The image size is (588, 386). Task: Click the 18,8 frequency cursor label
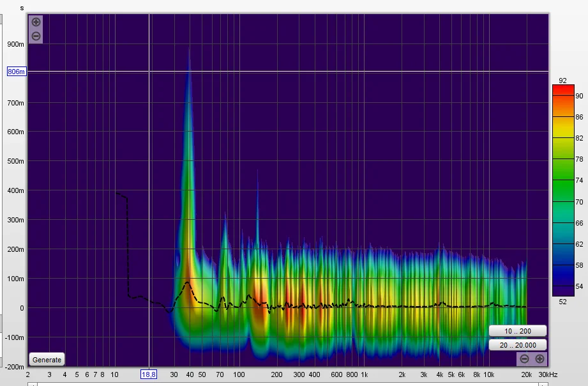149,374
